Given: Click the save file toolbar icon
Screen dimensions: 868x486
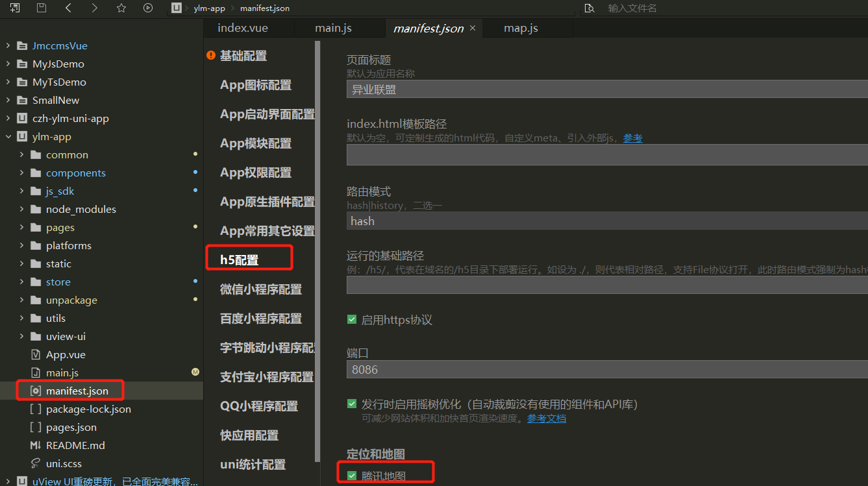Looking at the screenshot, I should click(x=42, y=8).
